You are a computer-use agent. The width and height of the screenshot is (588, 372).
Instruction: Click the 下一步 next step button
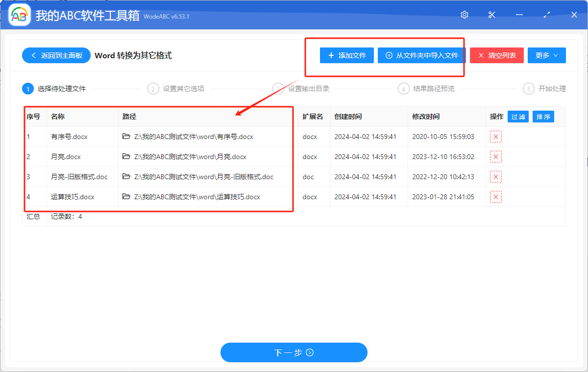tap(294, 352)
